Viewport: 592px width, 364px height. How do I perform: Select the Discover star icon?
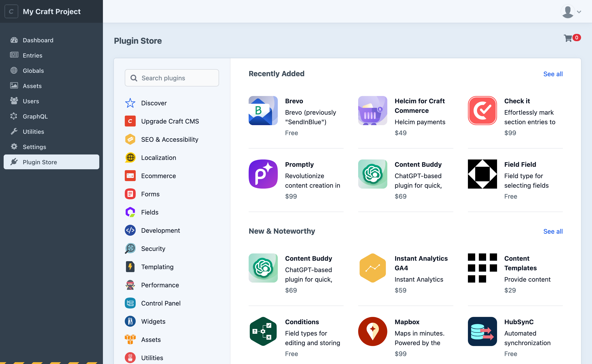(x=130, y=103)
